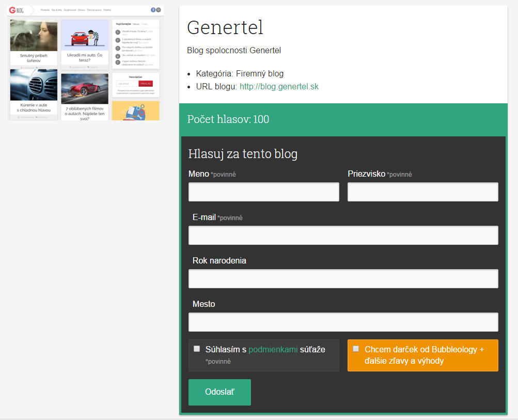Select the Rok narodenia input field

coord(343,278)
